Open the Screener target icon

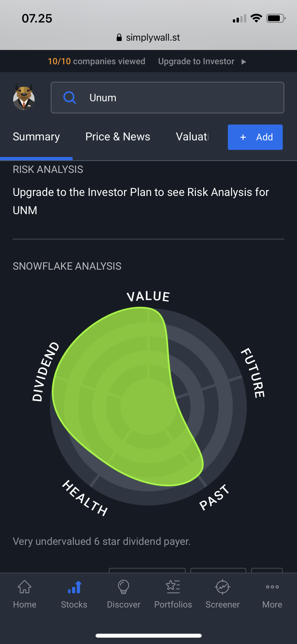click(x=223, y=587)
